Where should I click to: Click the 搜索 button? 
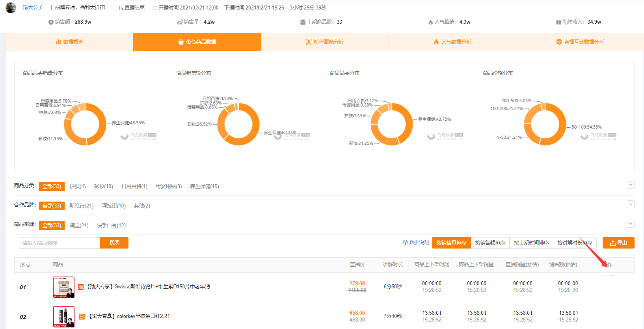pyautogui.click(x=114, y=243)
